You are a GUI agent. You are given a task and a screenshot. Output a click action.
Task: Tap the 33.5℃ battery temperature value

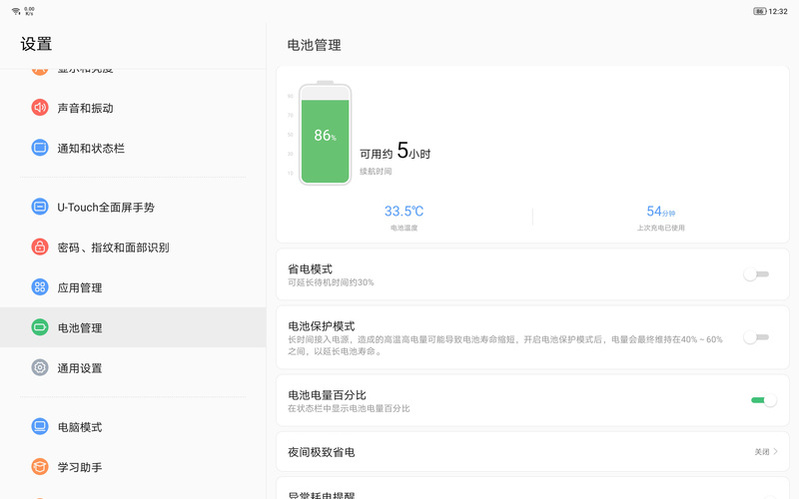(404, 212)
